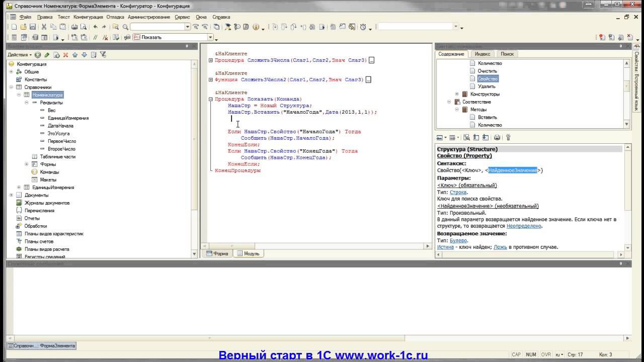The width and height of the screenshot is (644, 362).
Task: Open the procedure list dropdown showing Показать
Action: 211,37
